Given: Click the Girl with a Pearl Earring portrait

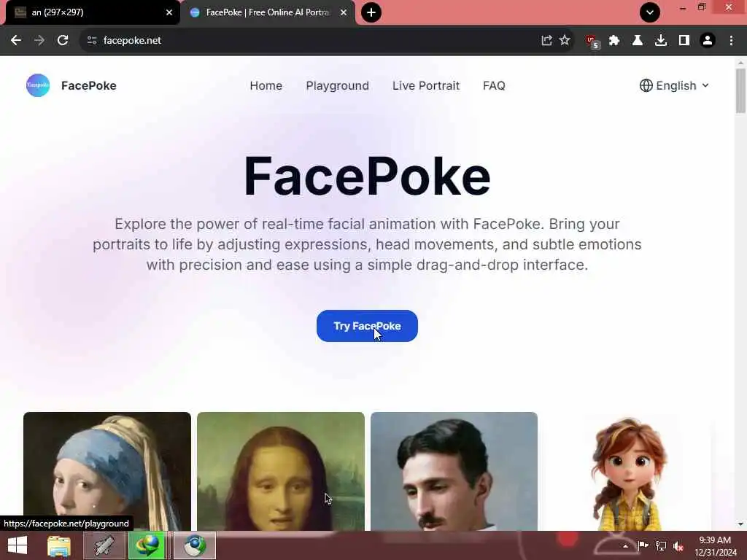Looking at the screenshot, I should coord(107,472).
